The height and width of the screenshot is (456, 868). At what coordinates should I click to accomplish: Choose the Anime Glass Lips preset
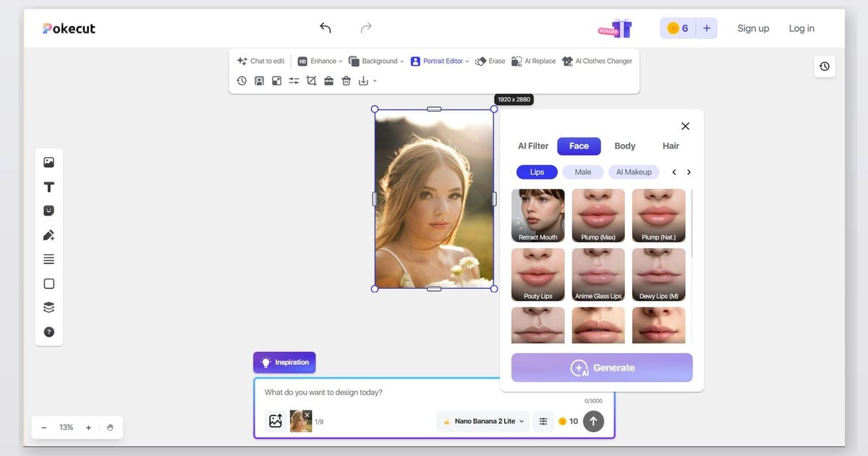point(598,275)
